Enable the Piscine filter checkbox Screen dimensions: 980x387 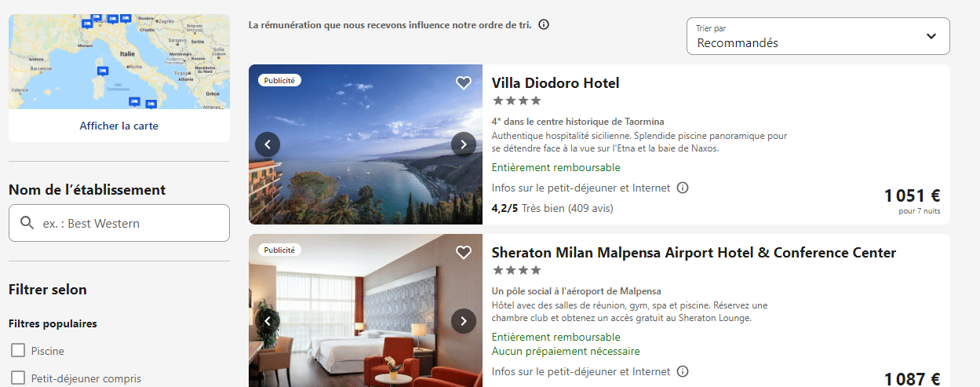(x=18, y=350)
